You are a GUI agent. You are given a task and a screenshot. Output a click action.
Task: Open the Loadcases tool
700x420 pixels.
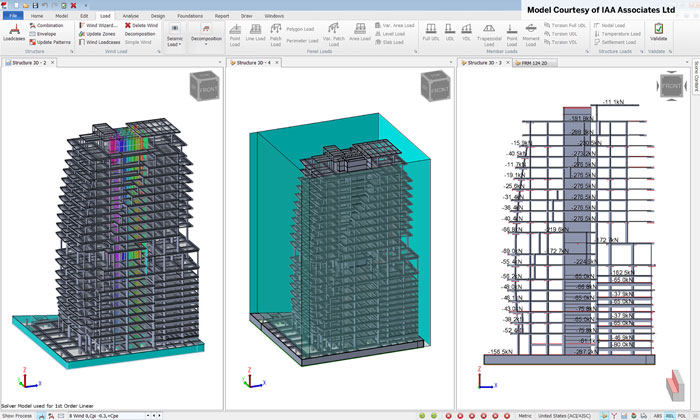tap(14, 33)
